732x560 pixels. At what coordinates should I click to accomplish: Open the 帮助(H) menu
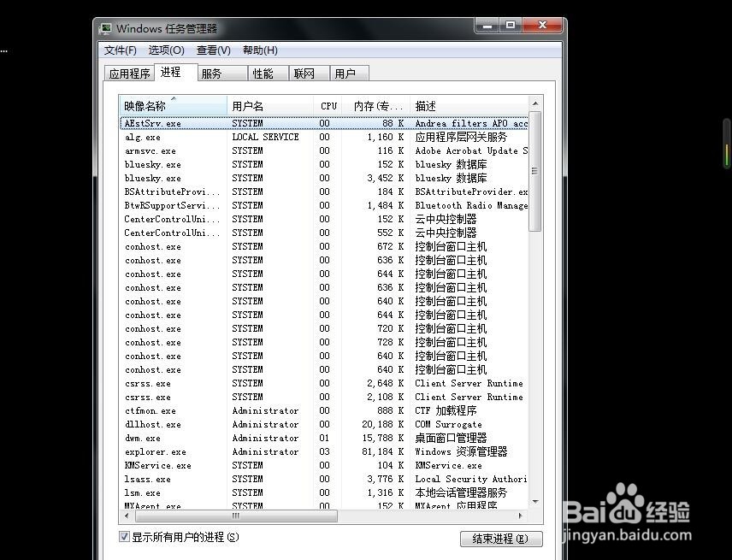[260, 50]
